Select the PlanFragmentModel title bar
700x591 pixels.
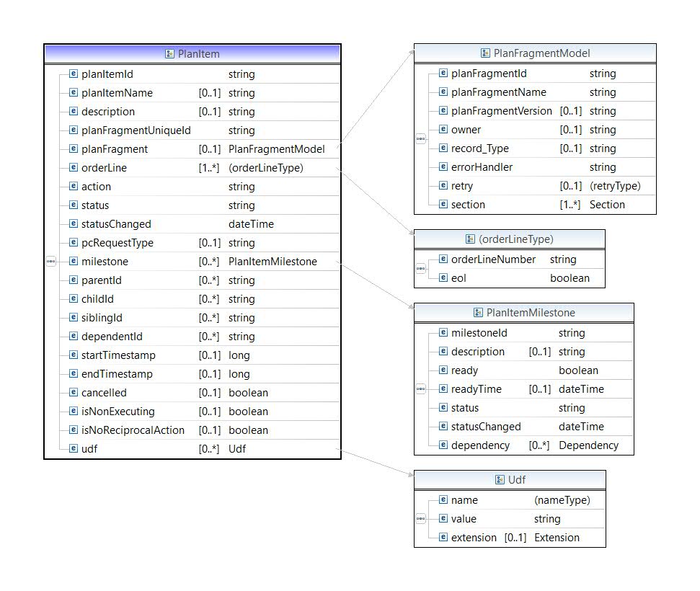[535, 53]
